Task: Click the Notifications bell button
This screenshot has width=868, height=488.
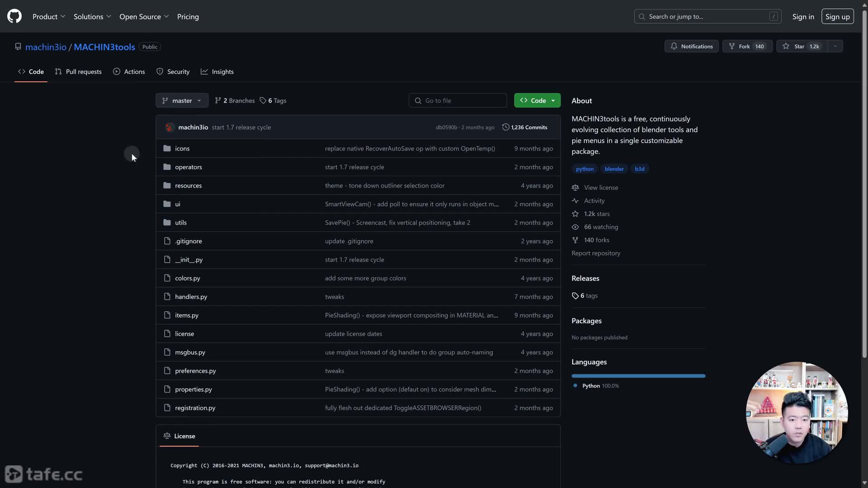Action: [x=691, y=46]
